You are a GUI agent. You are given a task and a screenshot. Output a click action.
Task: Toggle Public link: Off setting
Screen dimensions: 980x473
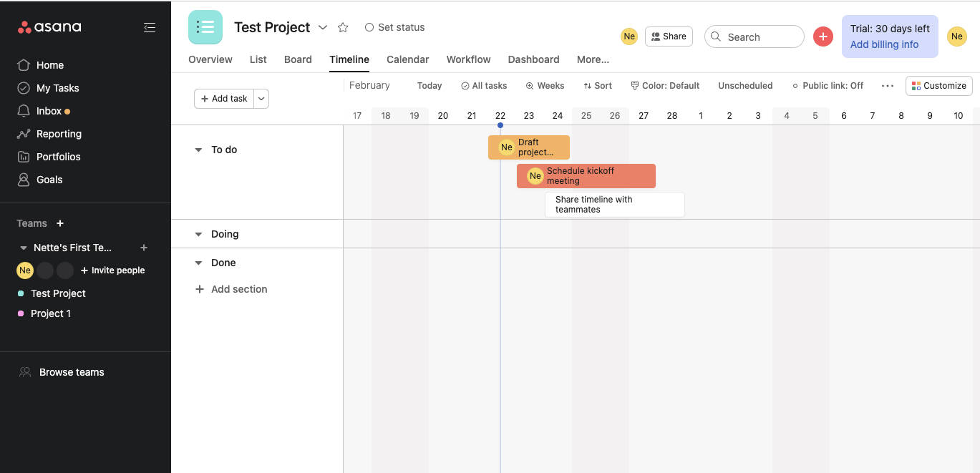tap(828, 86)
